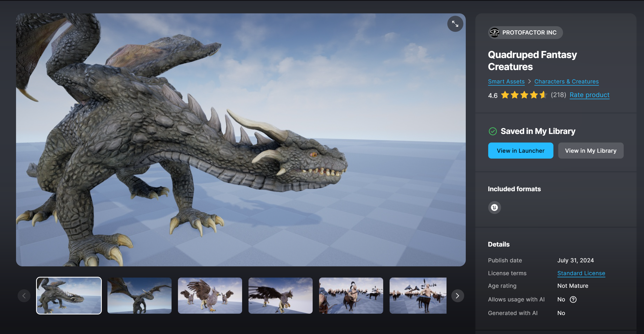This screenshot has height=334, width=644.
Task: Select the griffin with spread wings thumbnail
Action: tap(210, 295)
